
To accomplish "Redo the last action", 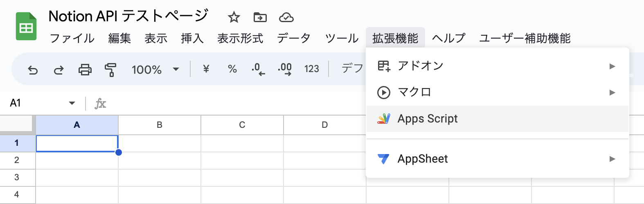I will click(x=59, y=70).
